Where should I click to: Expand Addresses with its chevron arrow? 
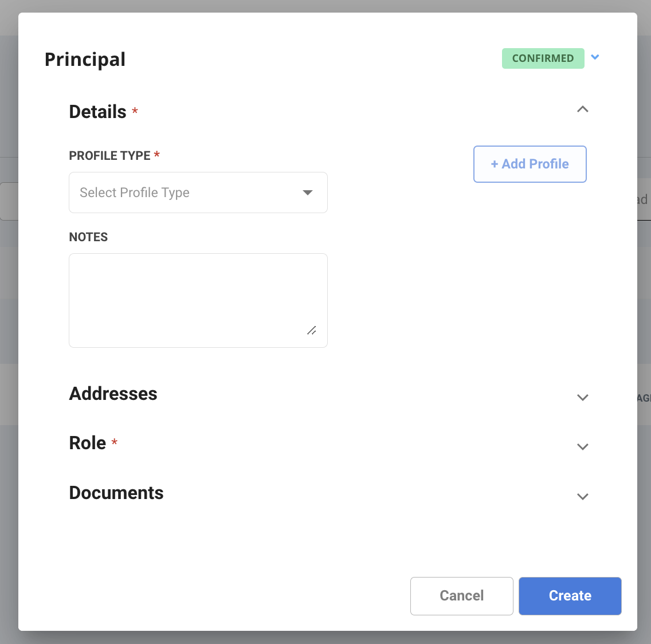click(x=582, y=398)
